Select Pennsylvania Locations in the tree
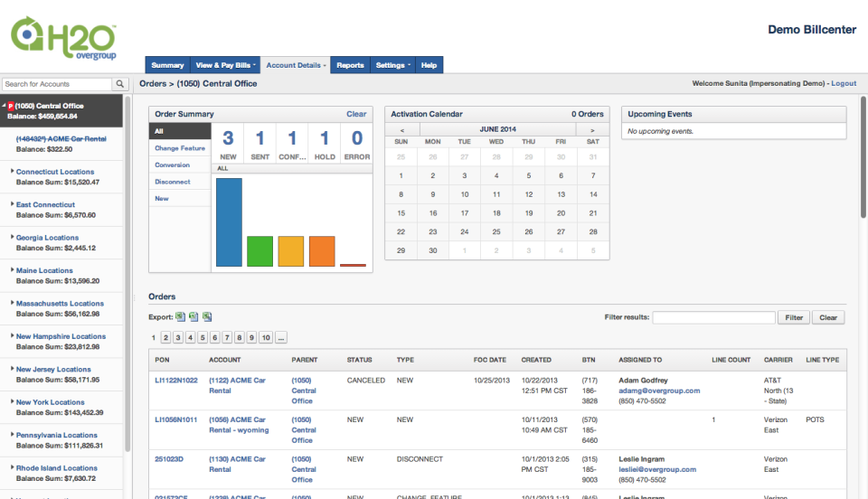 coord(56,436)
